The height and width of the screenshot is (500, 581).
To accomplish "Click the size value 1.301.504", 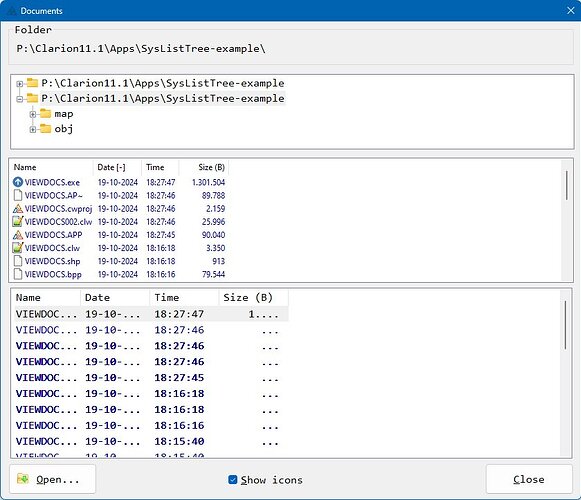I will (208, 182).
